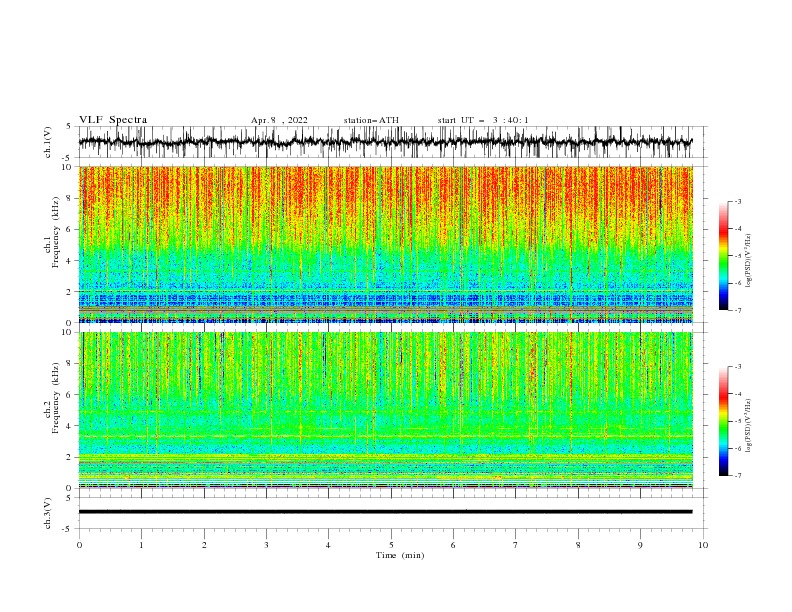The image size is (792, 612).
Task: Click the "8" frequency tick of ch.2 spectrogram
Action: (70, 364)
